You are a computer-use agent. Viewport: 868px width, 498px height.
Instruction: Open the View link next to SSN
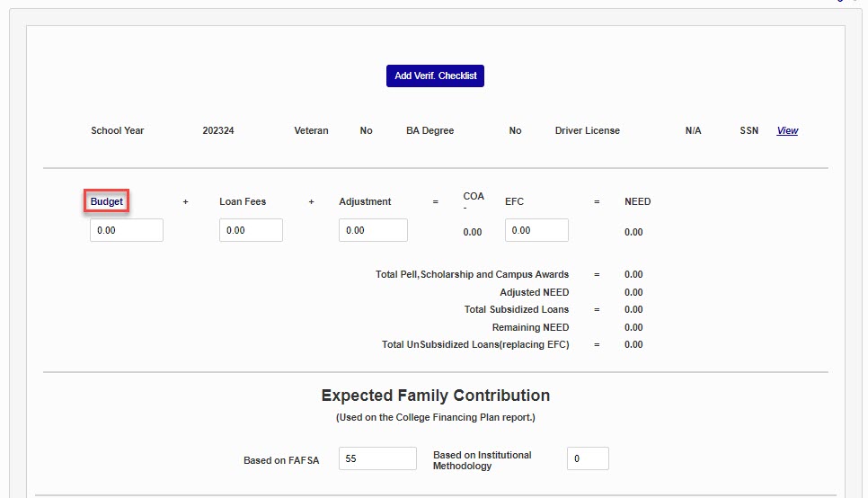(x=787, y=131)
